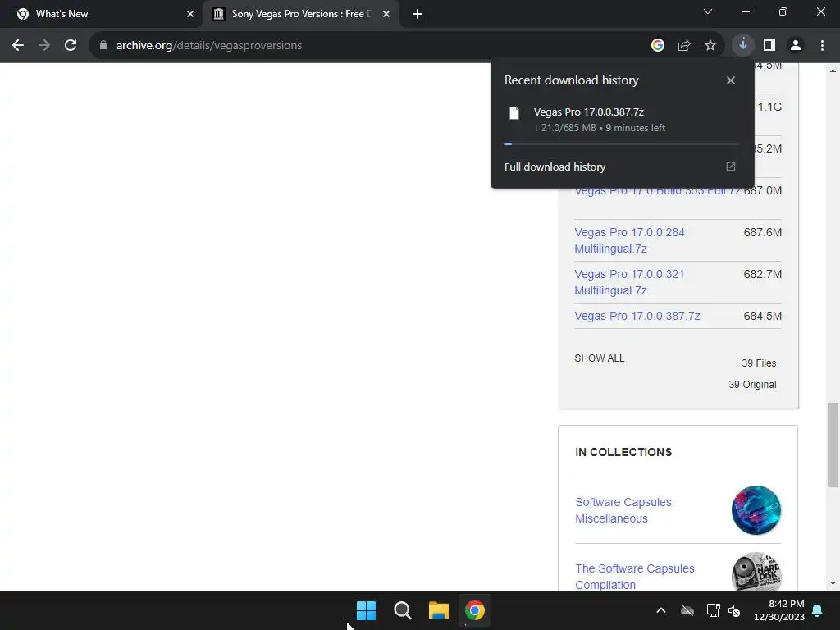Click the muted volume tray icon
Viewport: 840px width, 630px height.
[734, 610]
